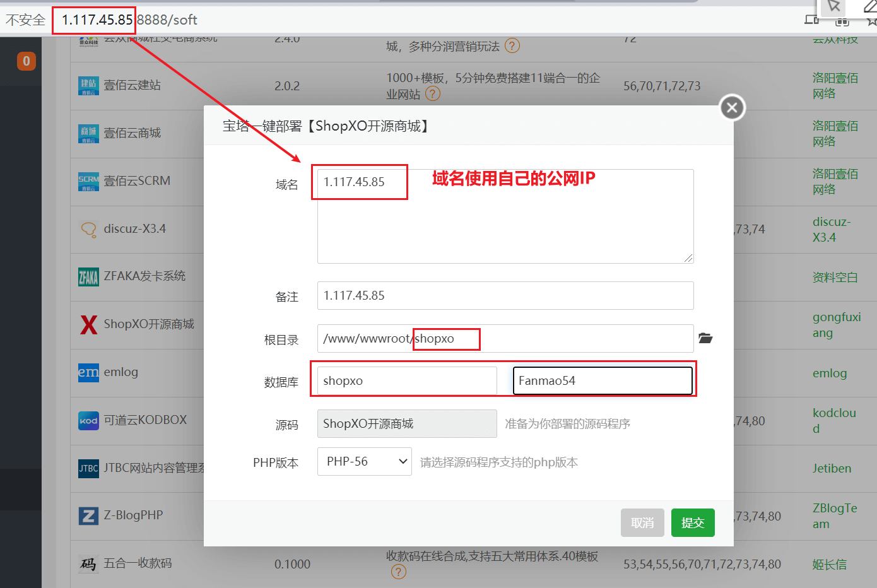Select the discuz-X3.4 name text
The width and height of the screenshot is (877, 588).
(135, 229)
